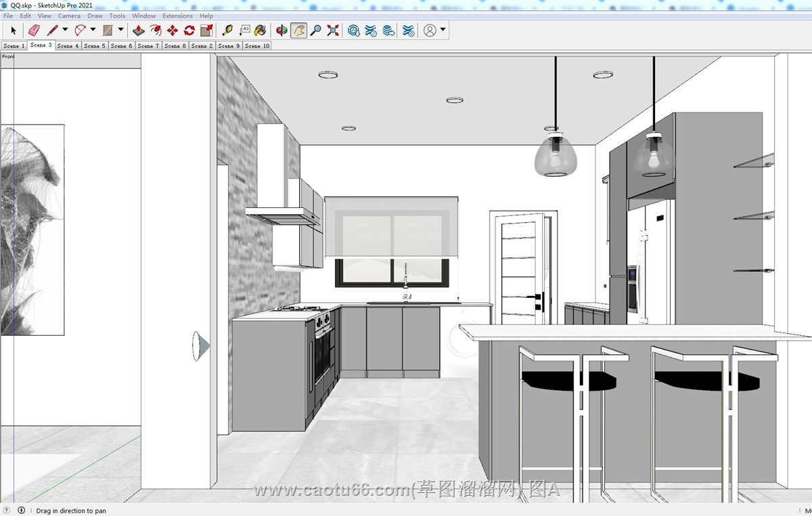Select the Tape Measure tool
This screenshot has width=812, height=516.
click(x=227, y=30)
